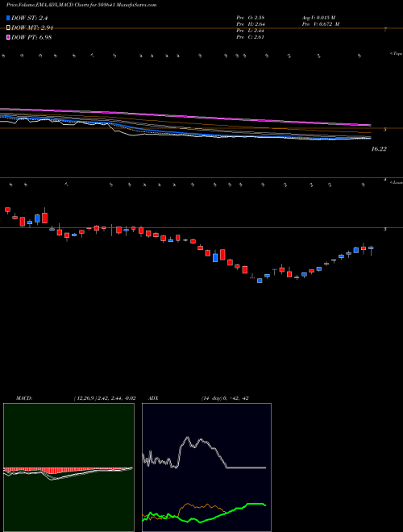Click the magenta long-term EMA line
The width and height of the screenshot is (403, 532).
point(185,116)
